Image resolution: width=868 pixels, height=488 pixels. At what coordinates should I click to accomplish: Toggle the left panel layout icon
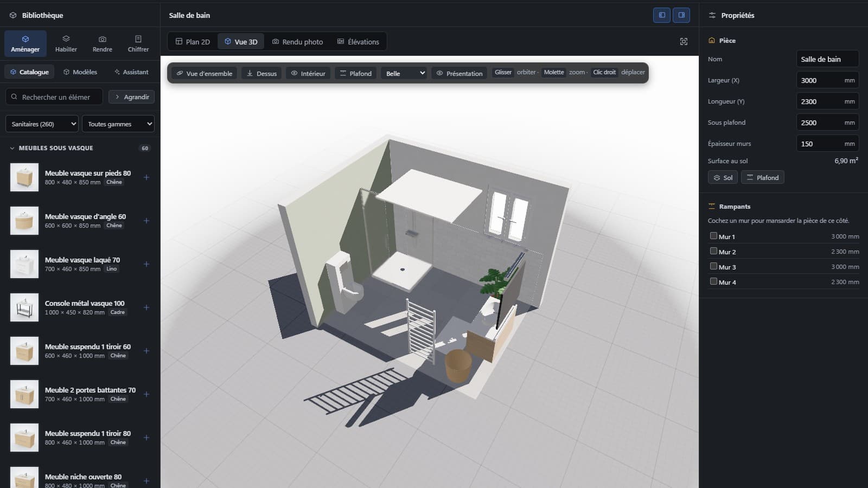[x=662, y=15]
